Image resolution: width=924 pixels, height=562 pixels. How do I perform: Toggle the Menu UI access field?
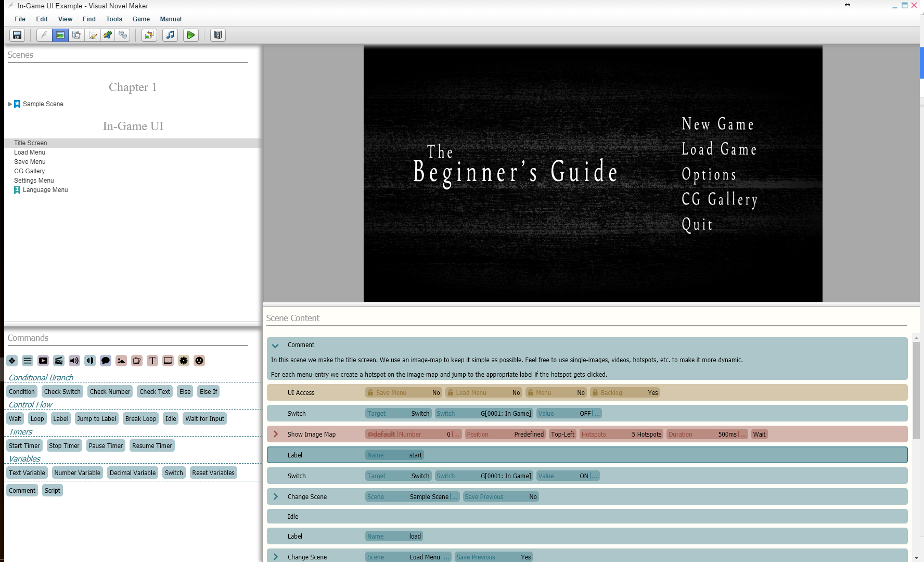point(556,393)
